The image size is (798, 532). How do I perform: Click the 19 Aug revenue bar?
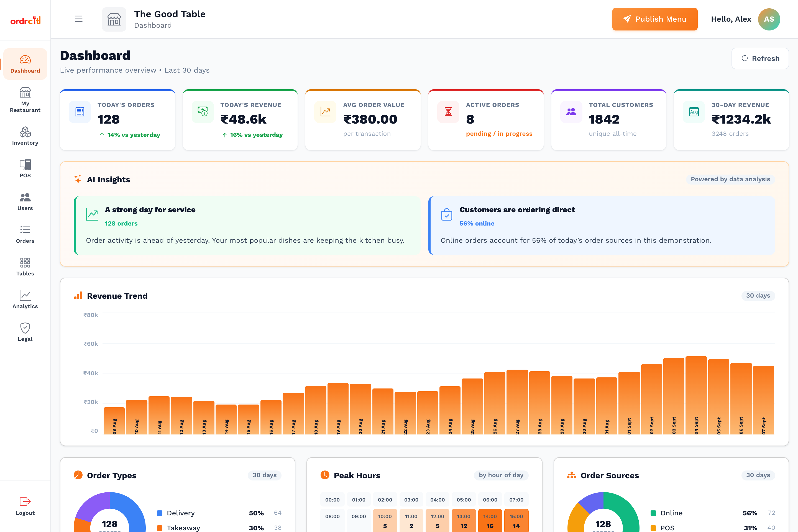point(338,408)
